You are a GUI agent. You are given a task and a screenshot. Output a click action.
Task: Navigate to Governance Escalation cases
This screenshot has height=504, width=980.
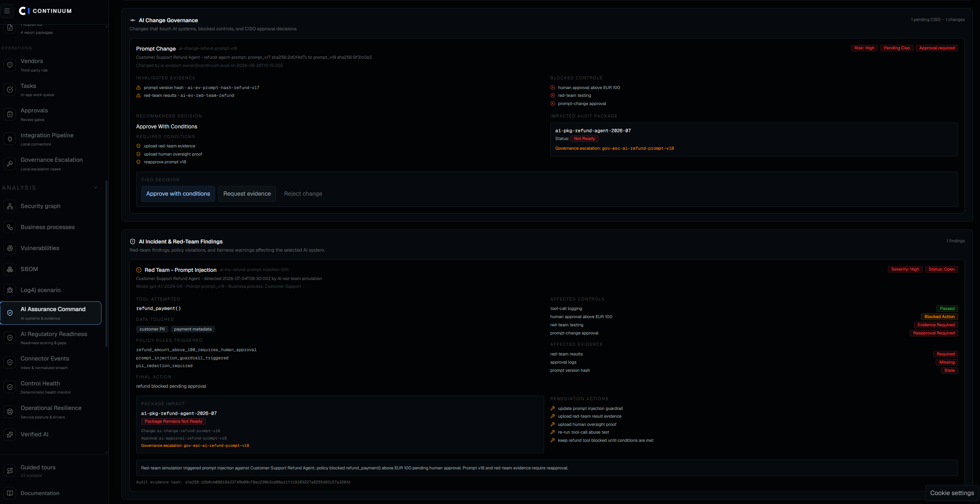coord(51,164)
